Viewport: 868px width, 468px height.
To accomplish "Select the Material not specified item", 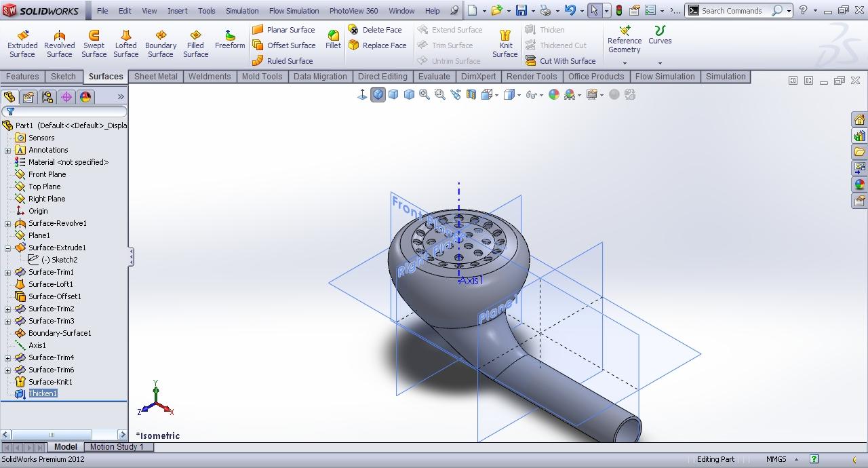I will (68, 162).
